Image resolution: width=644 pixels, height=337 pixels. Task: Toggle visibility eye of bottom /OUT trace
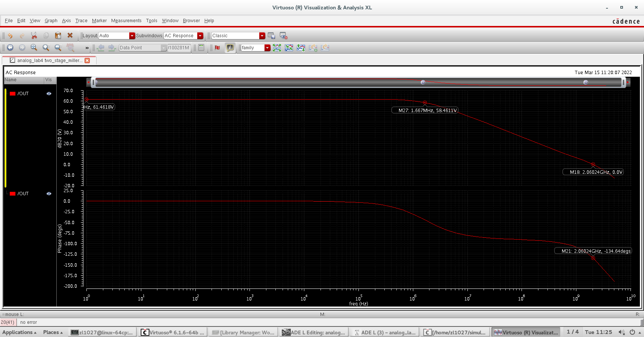click(x=49, y=194)
